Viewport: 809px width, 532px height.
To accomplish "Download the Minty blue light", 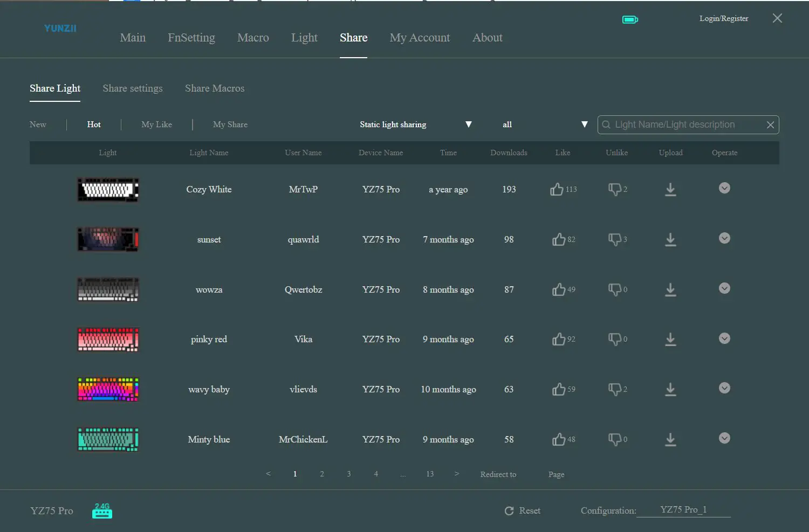I will coord(670,440).
